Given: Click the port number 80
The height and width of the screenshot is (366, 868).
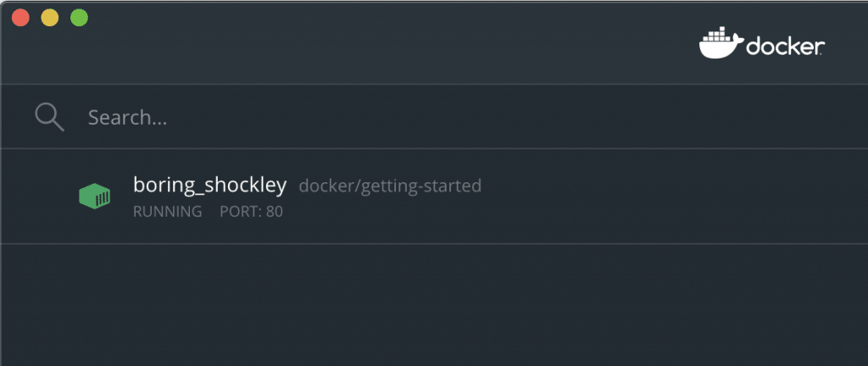Looking at the screenshot, I should 275,212.
